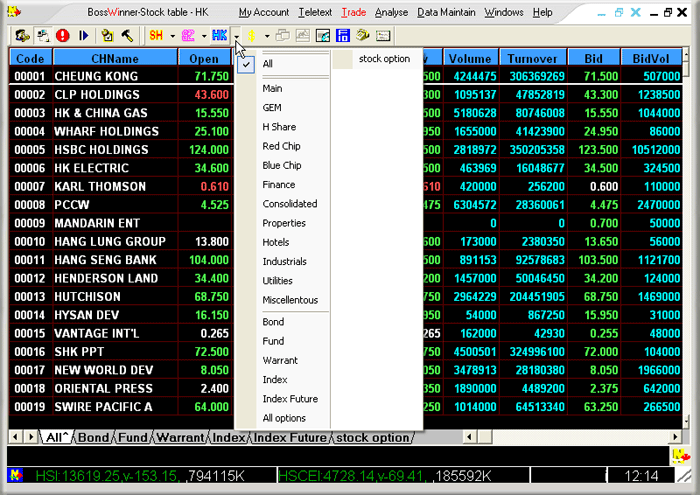Click the telephone toolbar icon
This screenshot has height=495, width=700.
[x=362, y=35]
